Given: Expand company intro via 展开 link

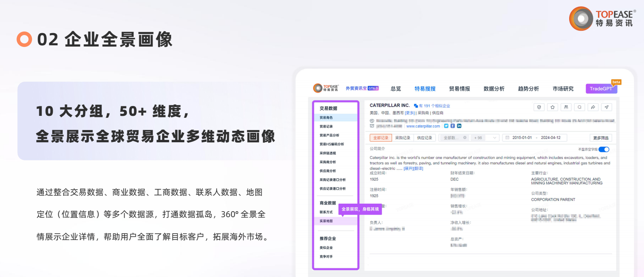Looking at the screenshot, I should [x=408, y=169].
